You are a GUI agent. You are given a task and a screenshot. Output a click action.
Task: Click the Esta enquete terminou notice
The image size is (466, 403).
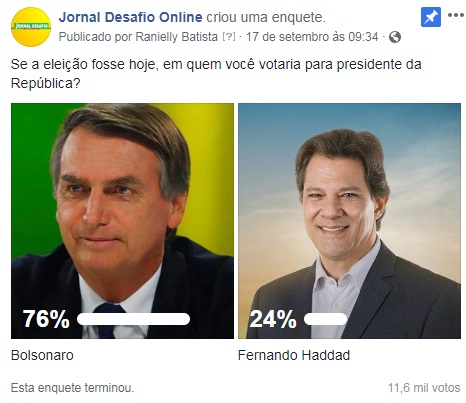(72, 388)
